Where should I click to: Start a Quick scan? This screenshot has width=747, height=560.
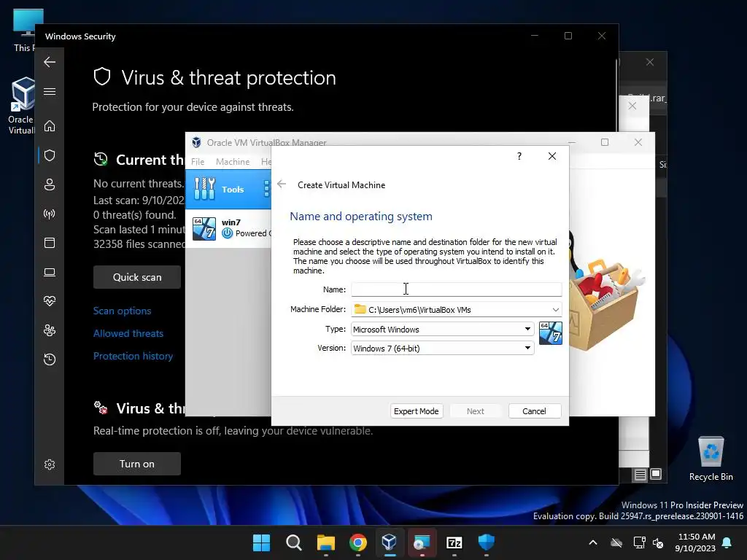(136, 277)
